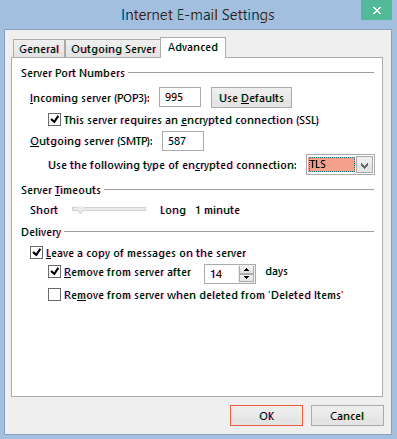Click the 'Server Port Numbers' heading
The height and width of the screenshot is (439, 397).
click(x=73, y=73)
